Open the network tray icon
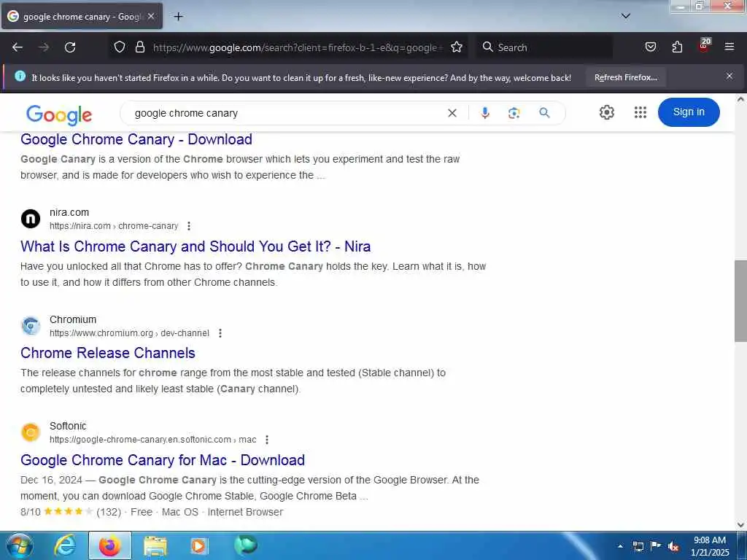 click(638, 546)
